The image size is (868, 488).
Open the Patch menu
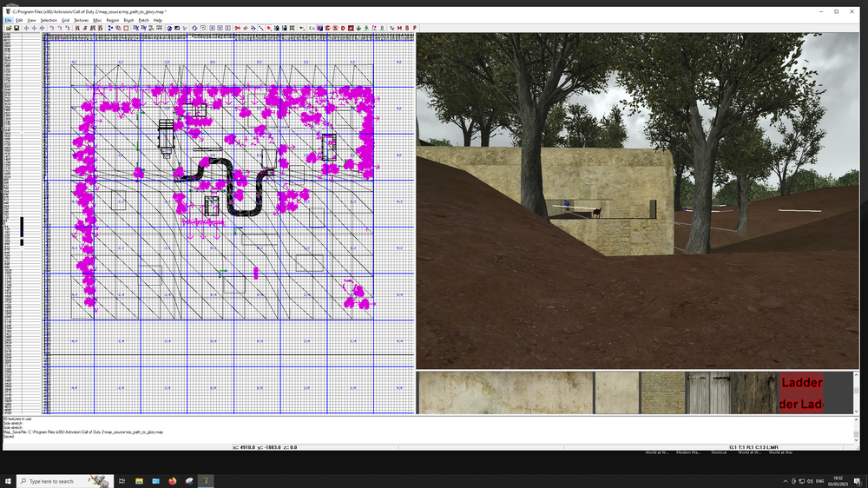[x=143, y=20]
